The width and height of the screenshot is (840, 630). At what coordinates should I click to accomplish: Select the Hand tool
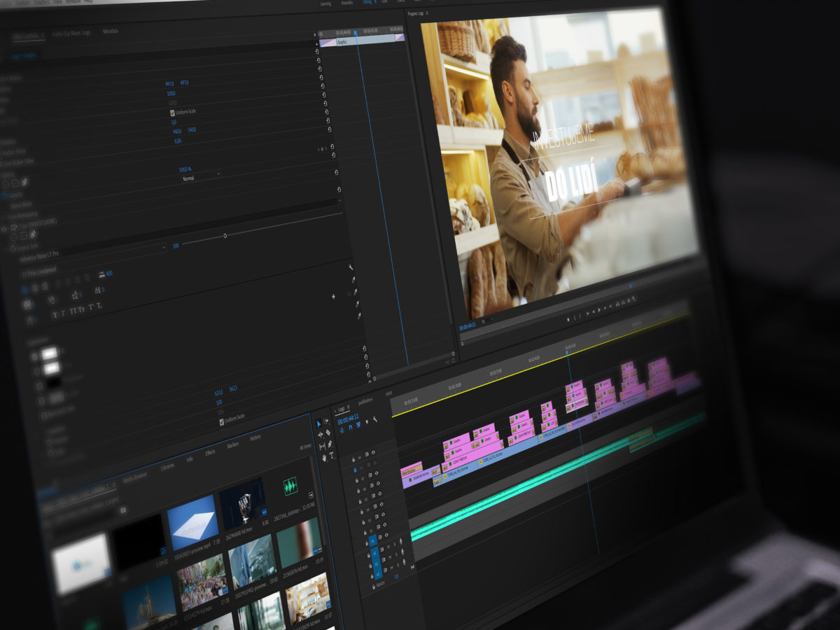pos(324,458)
